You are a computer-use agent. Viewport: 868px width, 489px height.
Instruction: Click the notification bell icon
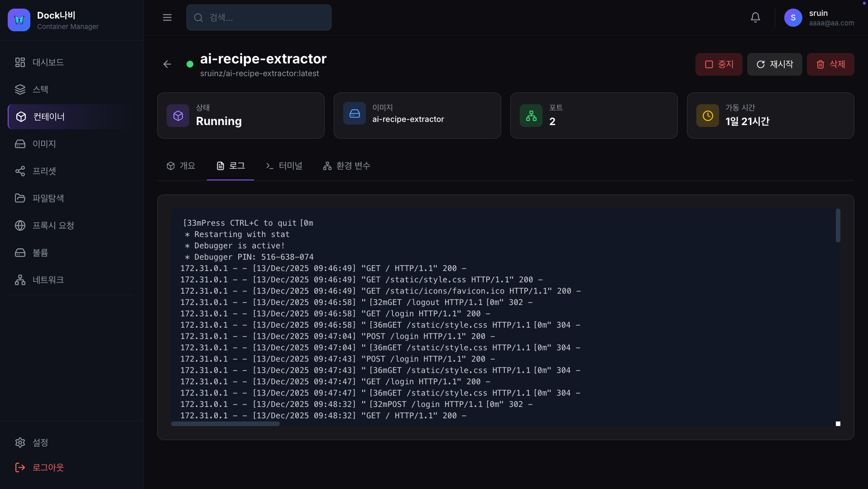pyautogui.click(x=755, y=18)
